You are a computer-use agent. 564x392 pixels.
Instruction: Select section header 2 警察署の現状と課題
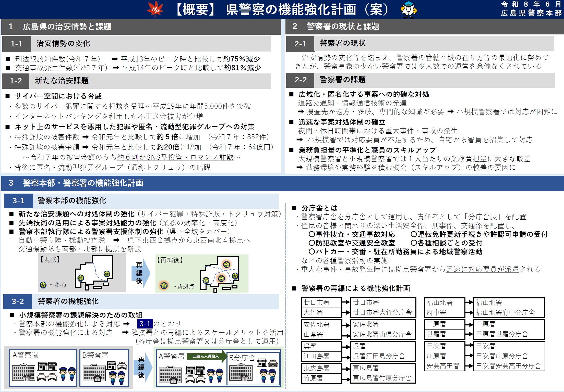[x=425, y=27]
